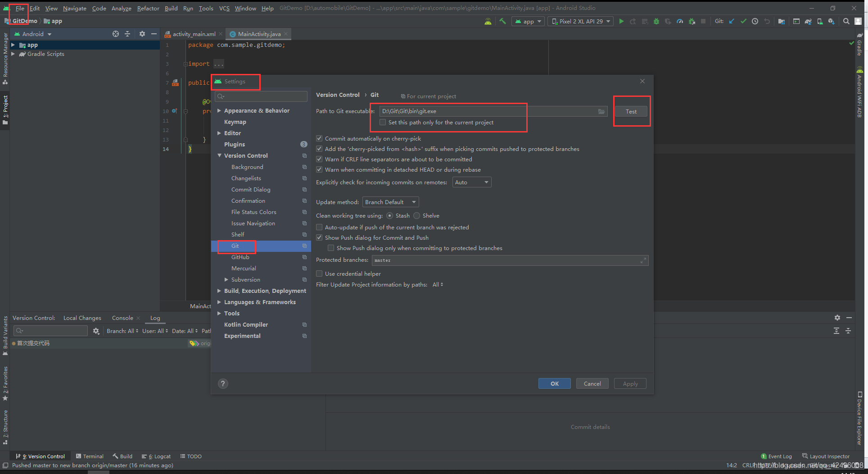
Task: Browse for Git executable folder icon
Action: (601, 111)
